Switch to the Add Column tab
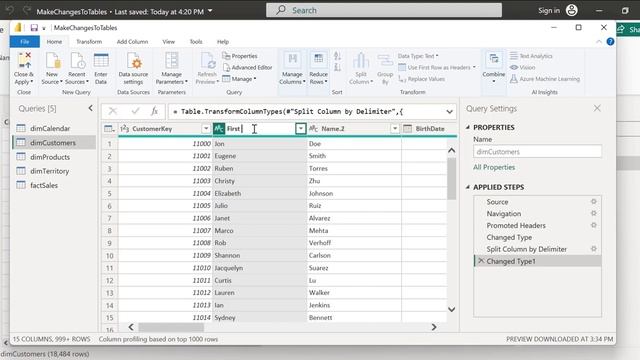Image resolution: width=640 pixels, height=360 pixels. pos(132,42)
